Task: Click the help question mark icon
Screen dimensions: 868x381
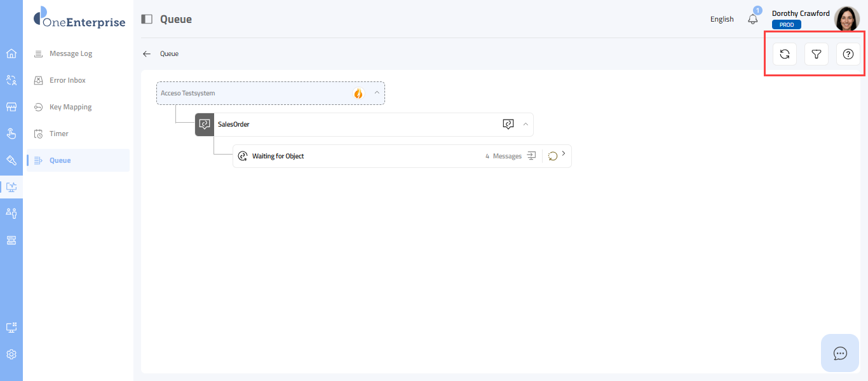Action: (848, 55)
